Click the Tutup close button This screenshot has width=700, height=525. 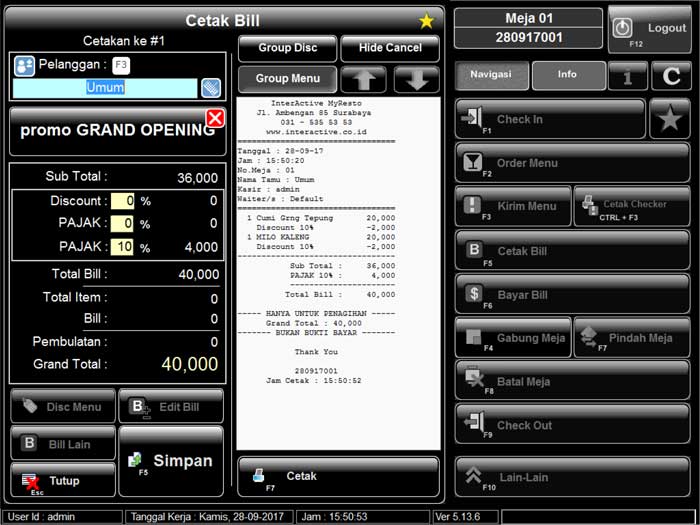click(x=63, y=481)
